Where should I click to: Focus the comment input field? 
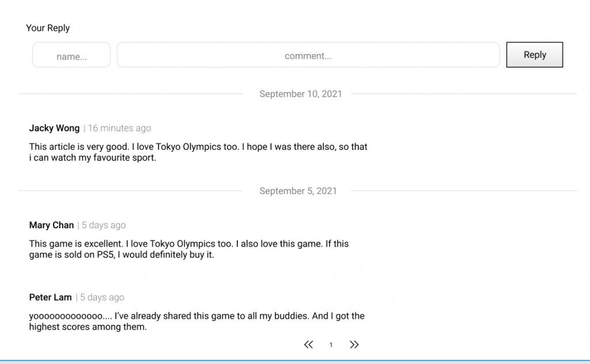point(308,55)
